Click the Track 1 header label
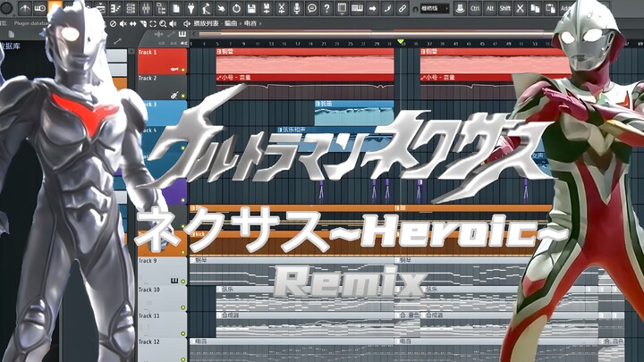The image size is (644, 362). click(x=148, y=52)
